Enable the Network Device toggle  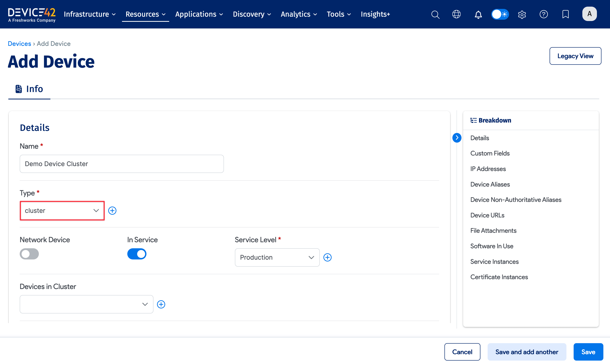click(29, 254)
